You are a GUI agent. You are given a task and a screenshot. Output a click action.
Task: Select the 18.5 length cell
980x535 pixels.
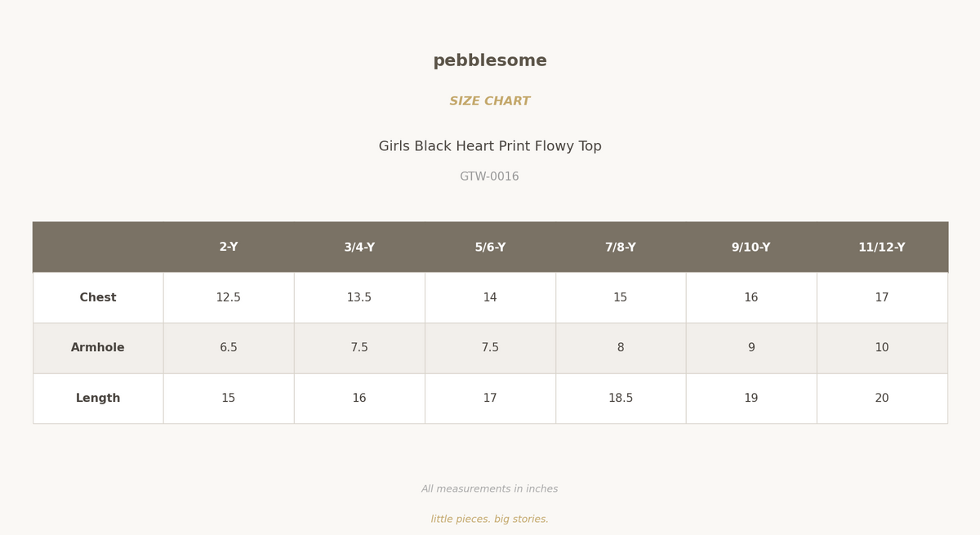[621, 399]
